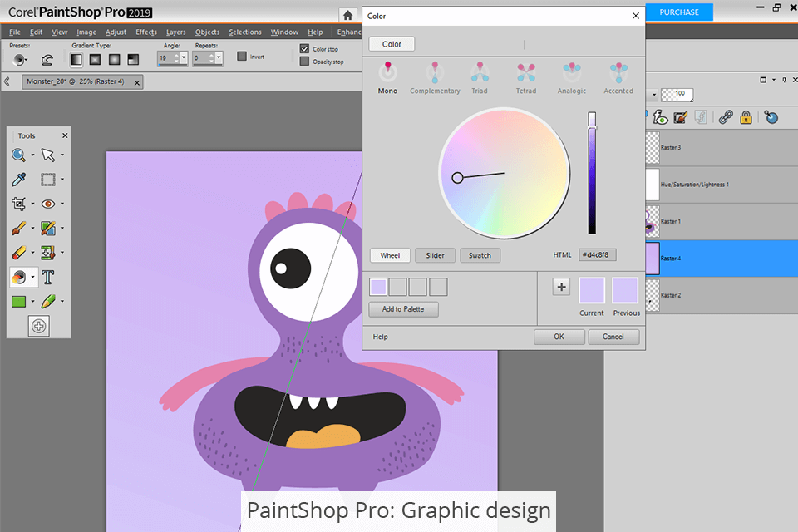
Task: Switch to the Slider tab
Action: pyautogui.click(x=435, y=255)
